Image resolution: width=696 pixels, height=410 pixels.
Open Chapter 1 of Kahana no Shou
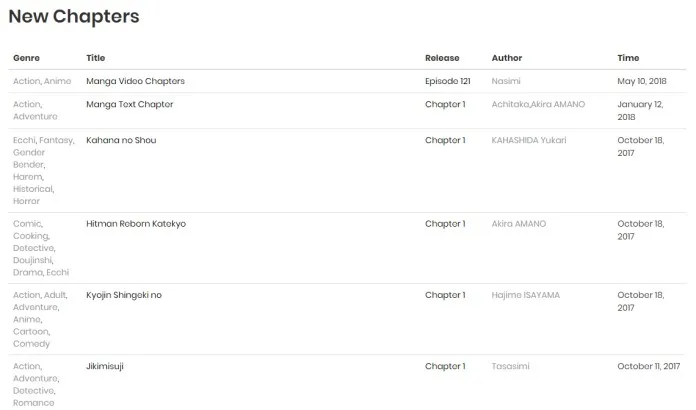[444, 140]
